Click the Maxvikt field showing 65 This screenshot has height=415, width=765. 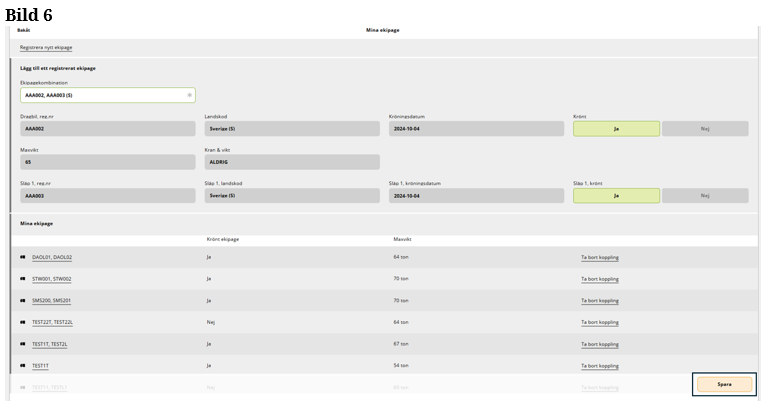108,162
